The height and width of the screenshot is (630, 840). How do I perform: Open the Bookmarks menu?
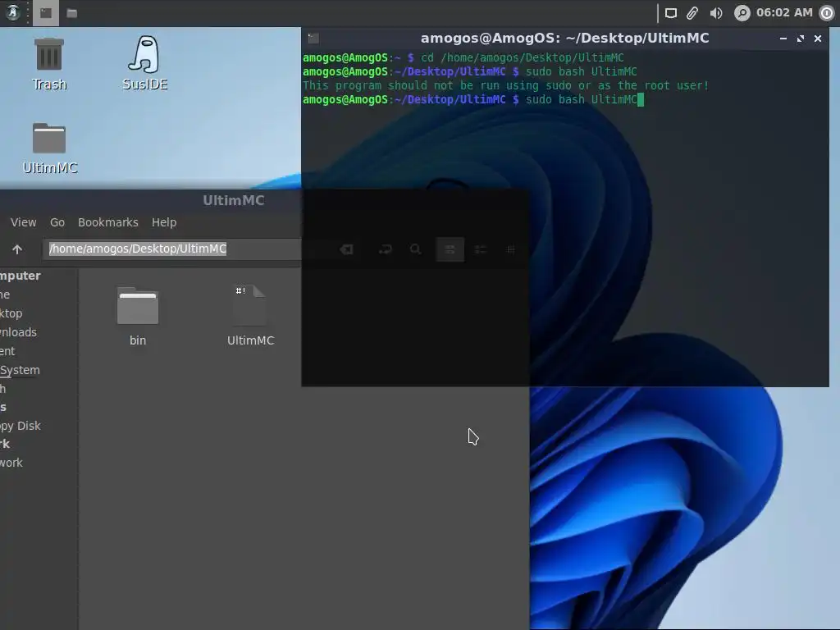[108, 222]
